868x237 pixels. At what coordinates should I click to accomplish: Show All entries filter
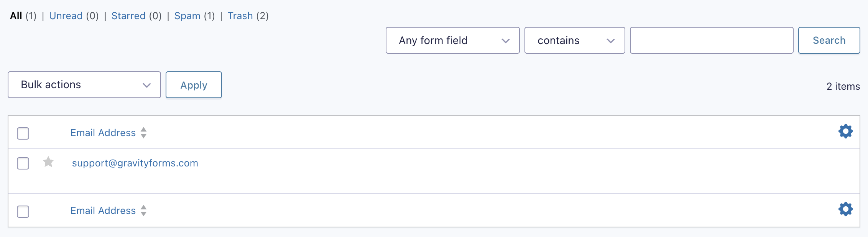tap(16, 16)
